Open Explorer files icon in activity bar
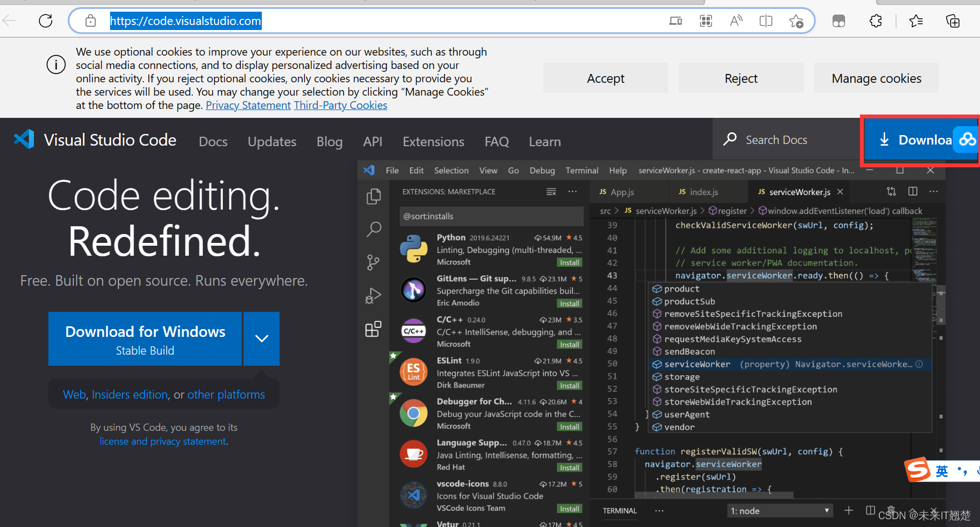 tap(374, 196)
